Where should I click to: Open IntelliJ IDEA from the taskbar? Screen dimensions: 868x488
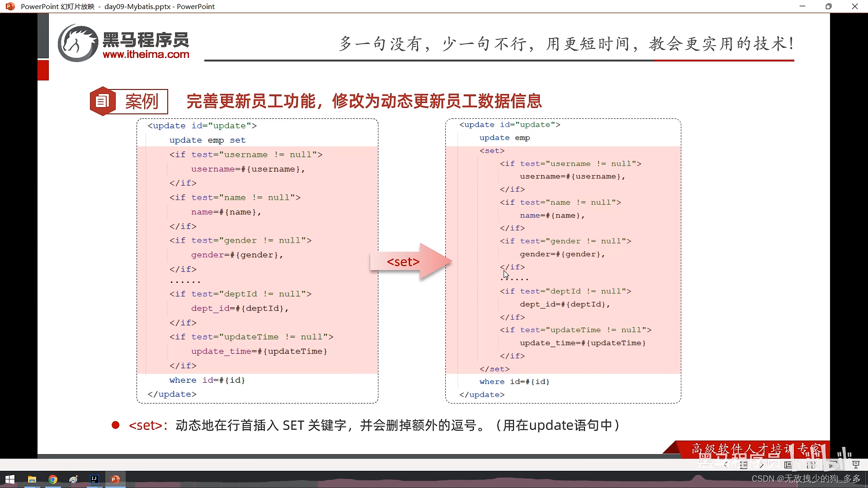click(x=94, y=479)
